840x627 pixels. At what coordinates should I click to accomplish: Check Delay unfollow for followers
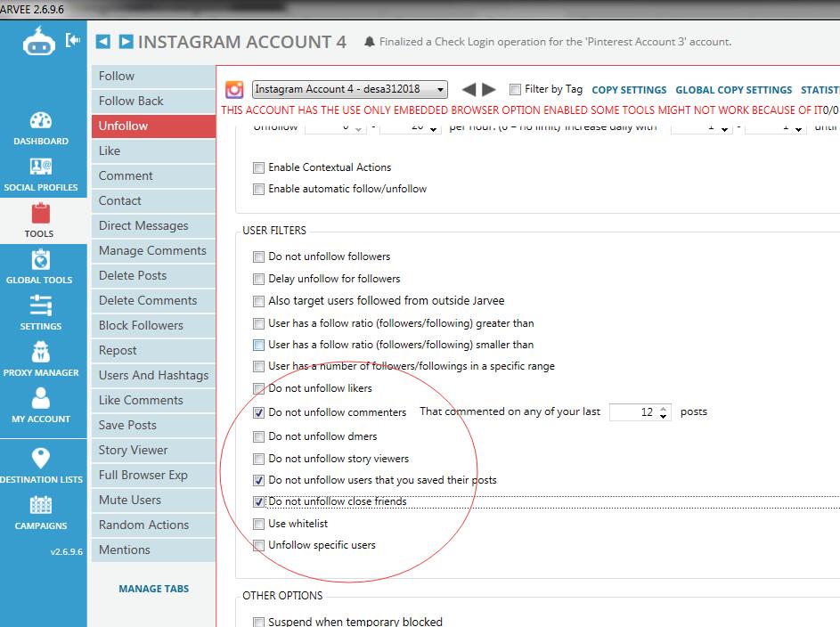pyautogui.click(x=258, y=279)
